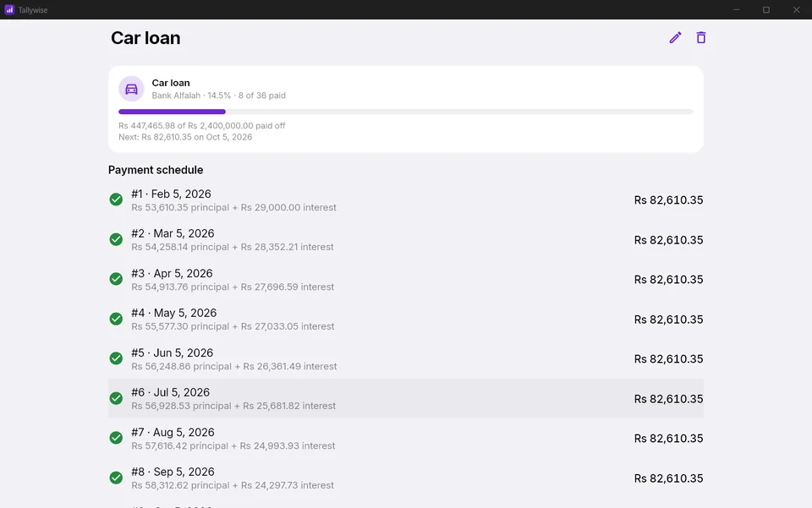Image resolution: width=812 pixels, height=508 pixels.
Task: Click 'Rs 58,312.62 principal + Rs 24,297.73 interest' text
Action: click(x=233, y=485)
